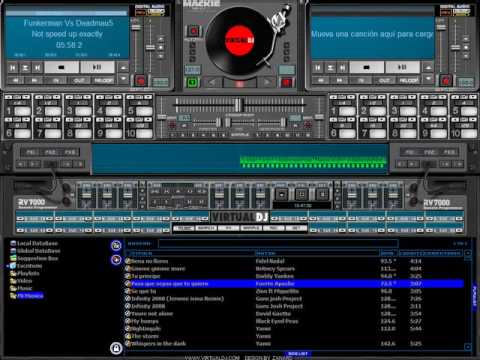This screenshot has width=480, height=360.
Task: Trigger sample pad 9 on the right
Action: 439,134
